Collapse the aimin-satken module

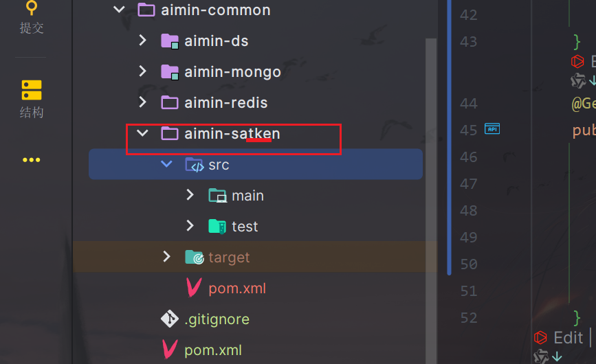(x=143, y=134)
